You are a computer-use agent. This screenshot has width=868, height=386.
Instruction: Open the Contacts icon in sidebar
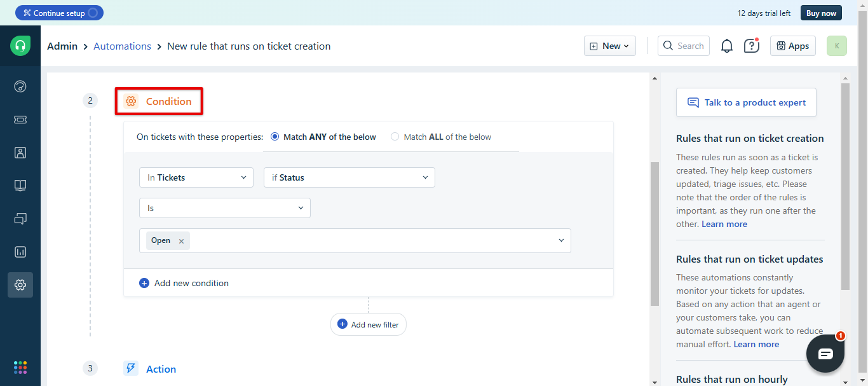pyautogui.click(x=20, y=153)
